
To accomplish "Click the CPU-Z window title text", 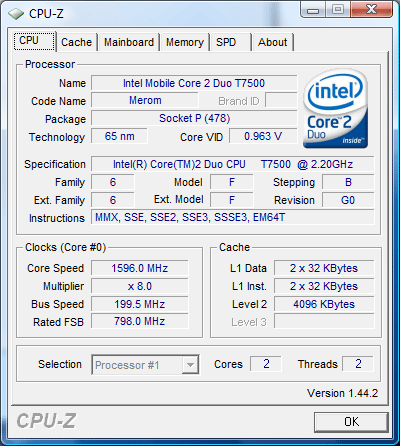I will click(46, 14).
